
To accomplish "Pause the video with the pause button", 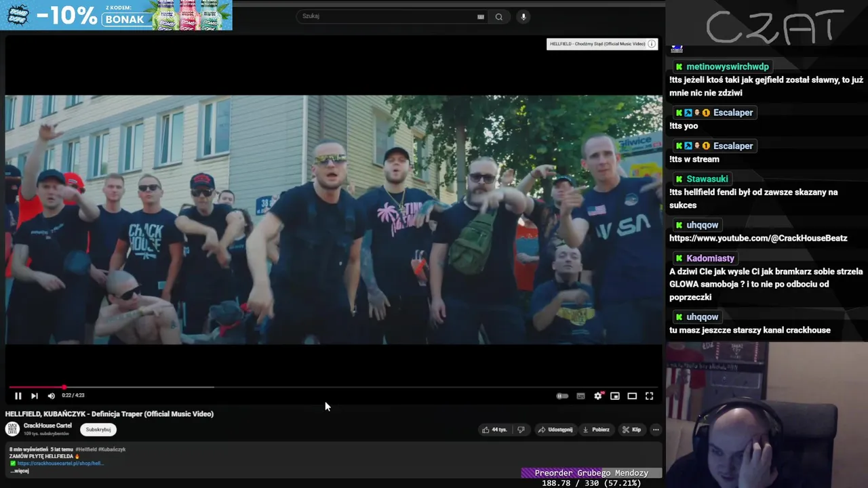I will click(x=18, y=396).
